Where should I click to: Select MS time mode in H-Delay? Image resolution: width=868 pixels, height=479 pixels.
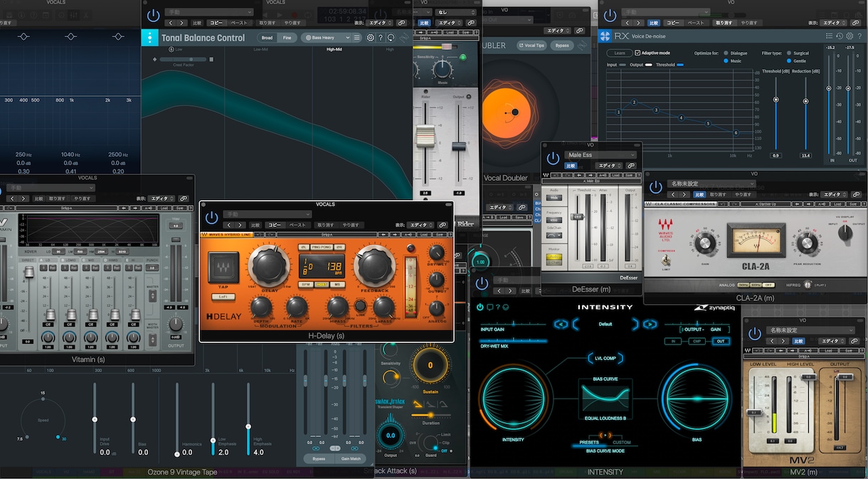coord(337,284)
